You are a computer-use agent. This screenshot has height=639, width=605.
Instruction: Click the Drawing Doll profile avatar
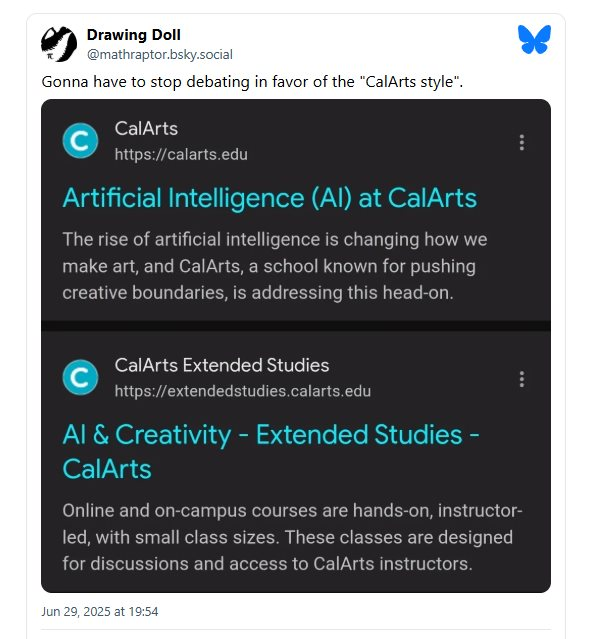click(x=59, y=44)
